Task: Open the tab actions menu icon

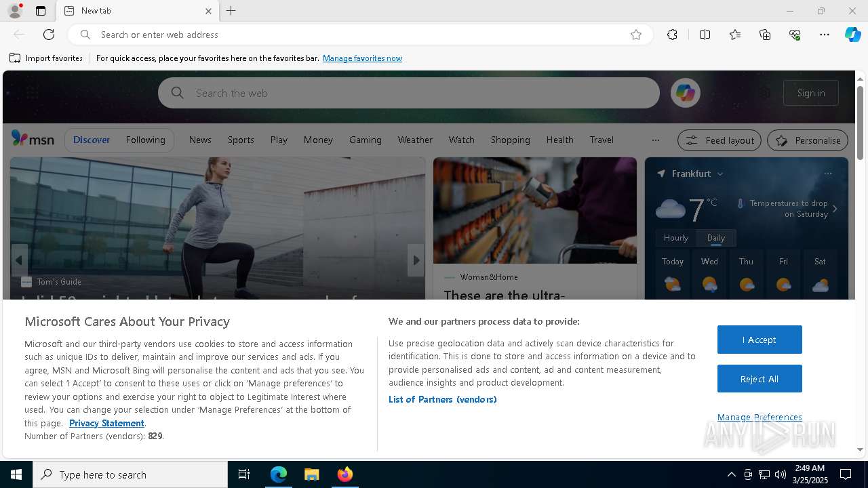Action: tap(41, 11)
